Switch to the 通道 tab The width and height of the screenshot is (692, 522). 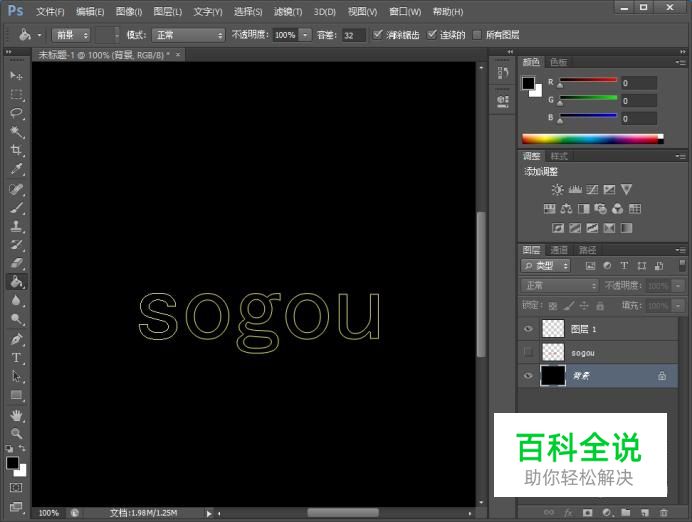pyautogui.click(x=559, y=250)
